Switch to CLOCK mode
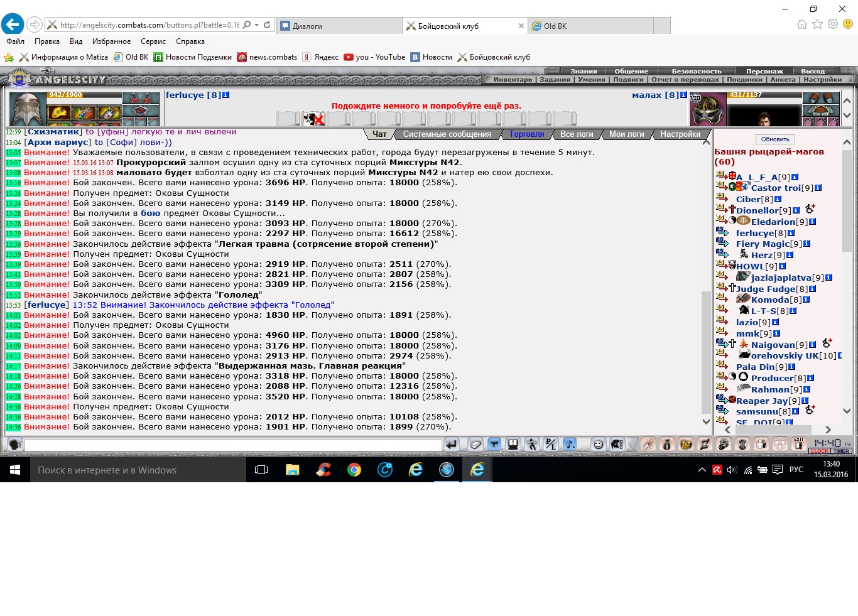The image size is (858, 616). 820,451
